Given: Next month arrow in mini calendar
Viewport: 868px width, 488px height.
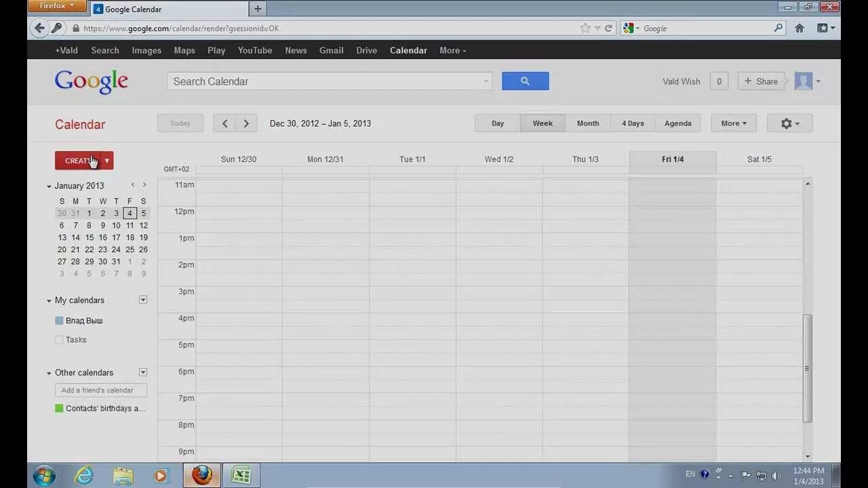Looking at the screenshot, I should pyautogui.click(x=144, y=185).
